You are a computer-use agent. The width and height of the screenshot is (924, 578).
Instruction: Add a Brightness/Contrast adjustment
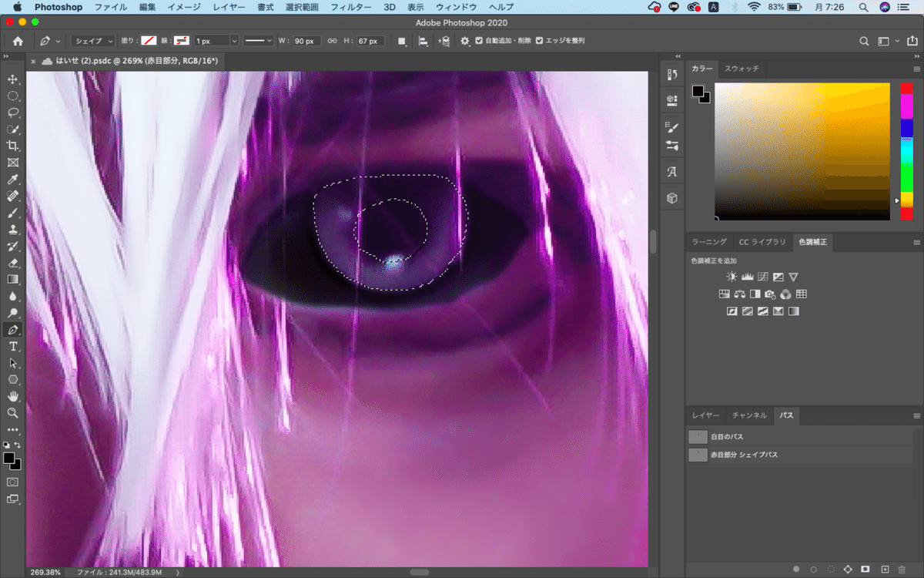pos(731,277)
